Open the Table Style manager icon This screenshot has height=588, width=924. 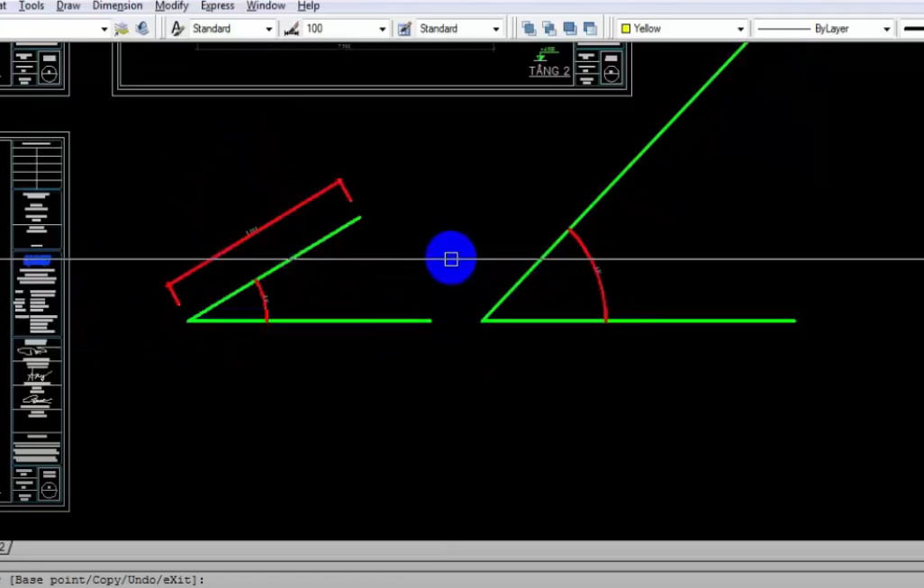click(x=404, y=28)
